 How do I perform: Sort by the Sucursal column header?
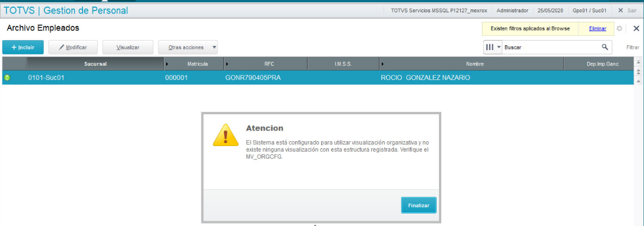95,64
